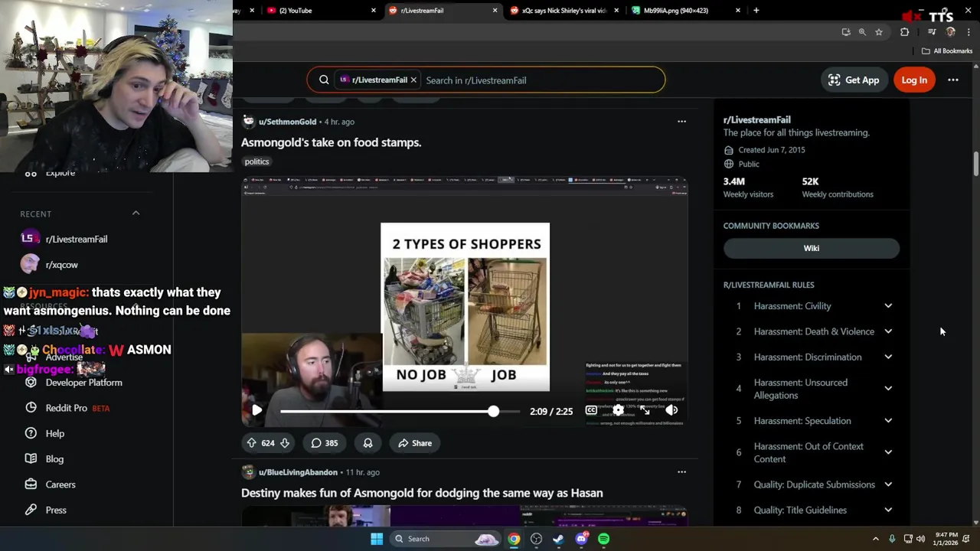Viewport: 980px width, 551px height.
Task: Expand rule 5 Harassment: Speculation
Action: pyautogui.click(x=888, y=421)
